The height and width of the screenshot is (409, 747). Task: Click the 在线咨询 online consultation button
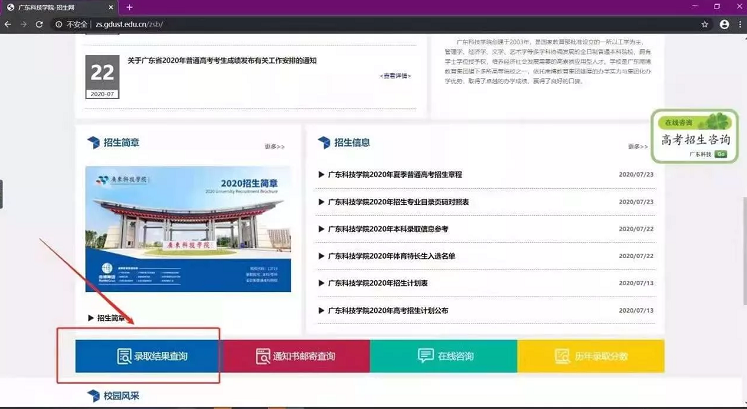(443, 356)
